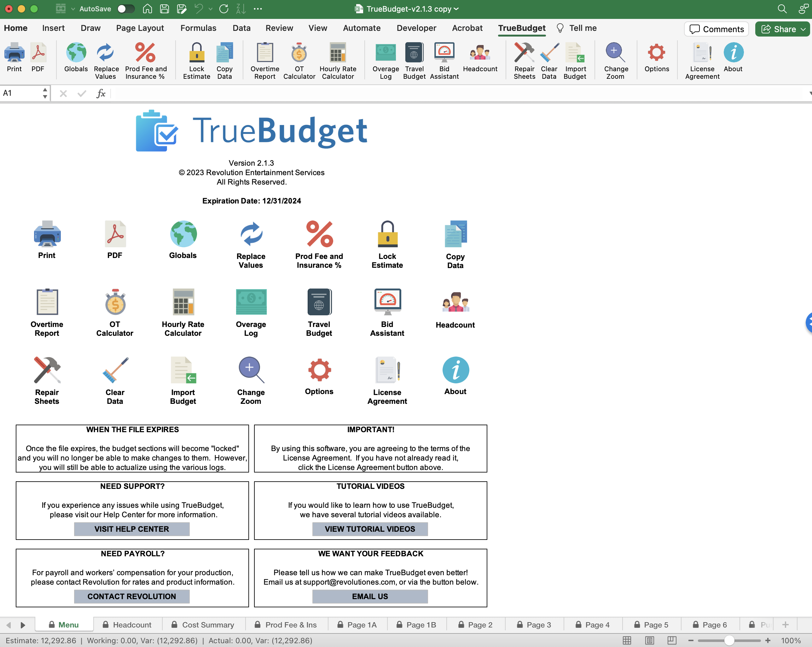Screen dimensions: 812x647
Task: Click the EMAIL US button
Action: click(x=370, y=596)
